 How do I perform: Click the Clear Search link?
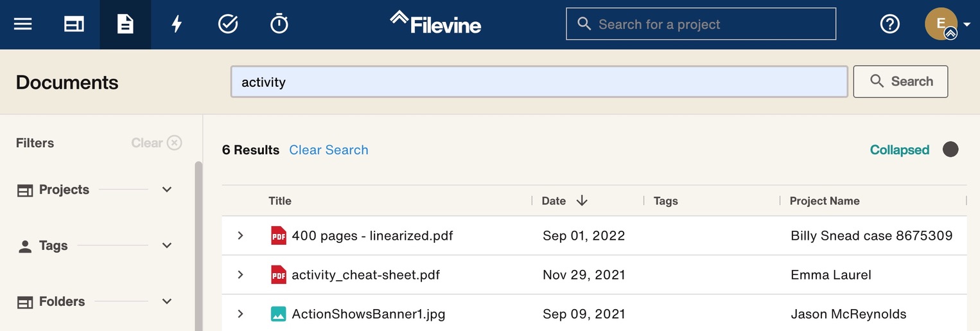click(329, 150)
